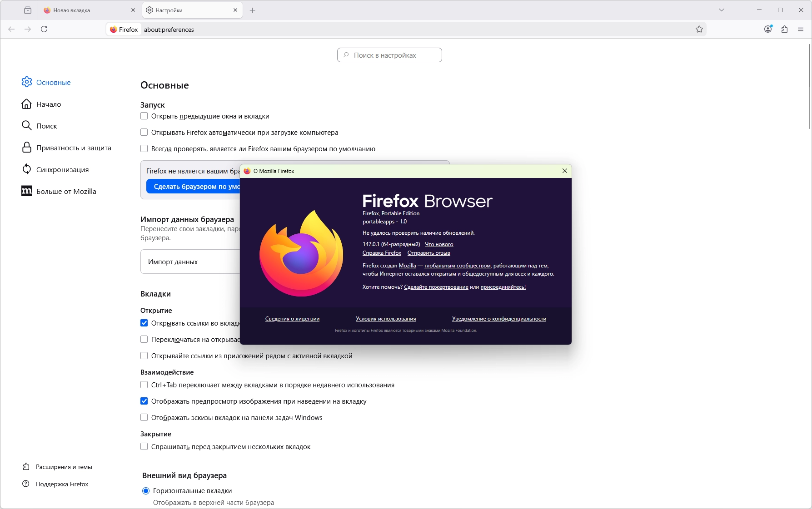Click the Импорт данных button
Screen dimensions: 812x509
[190, 262]
